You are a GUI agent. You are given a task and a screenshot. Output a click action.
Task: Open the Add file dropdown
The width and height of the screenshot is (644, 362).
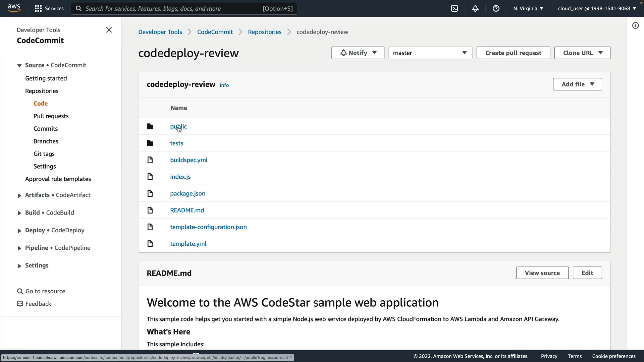(577, 84)
